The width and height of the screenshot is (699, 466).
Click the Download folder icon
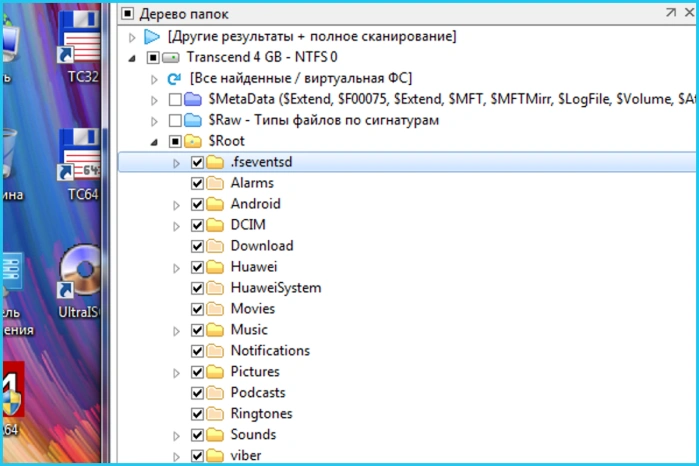point(215,246)
